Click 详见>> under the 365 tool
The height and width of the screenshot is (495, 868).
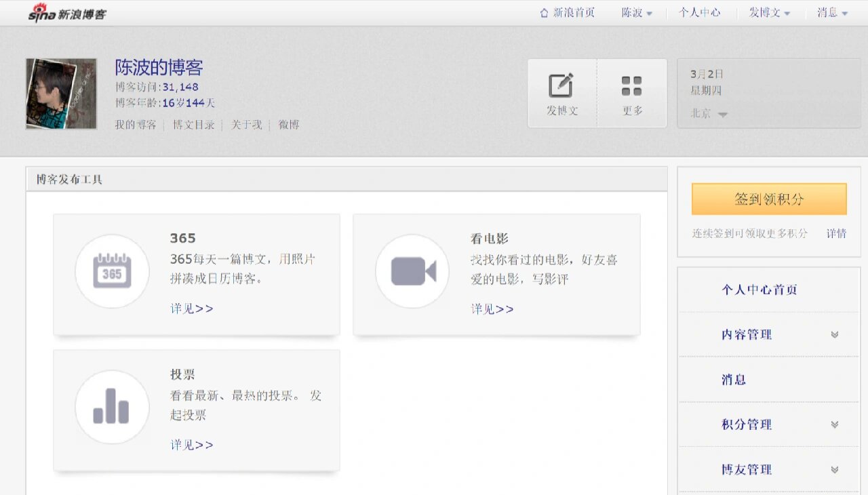click(x=191, y=309)
